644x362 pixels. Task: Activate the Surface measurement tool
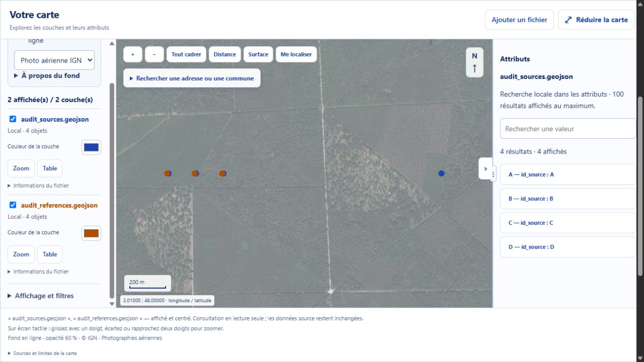(x=258, y=54)
